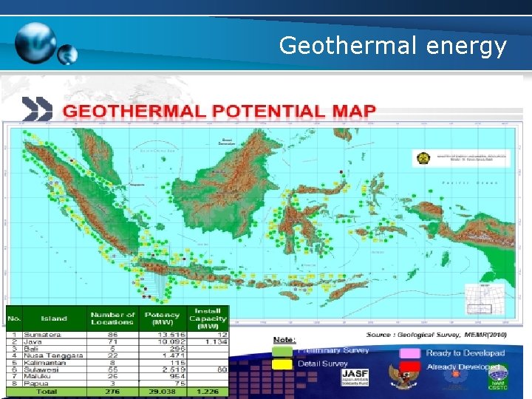Click the total install capacity '1.226'

coord(208,392)
